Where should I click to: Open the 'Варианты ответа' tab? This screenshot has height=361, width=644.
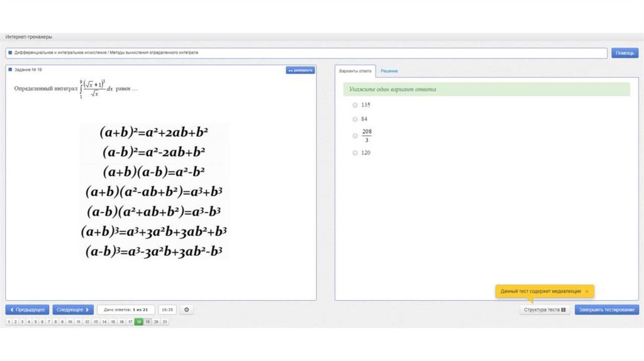pyautogui.click(x=355, y=71)
